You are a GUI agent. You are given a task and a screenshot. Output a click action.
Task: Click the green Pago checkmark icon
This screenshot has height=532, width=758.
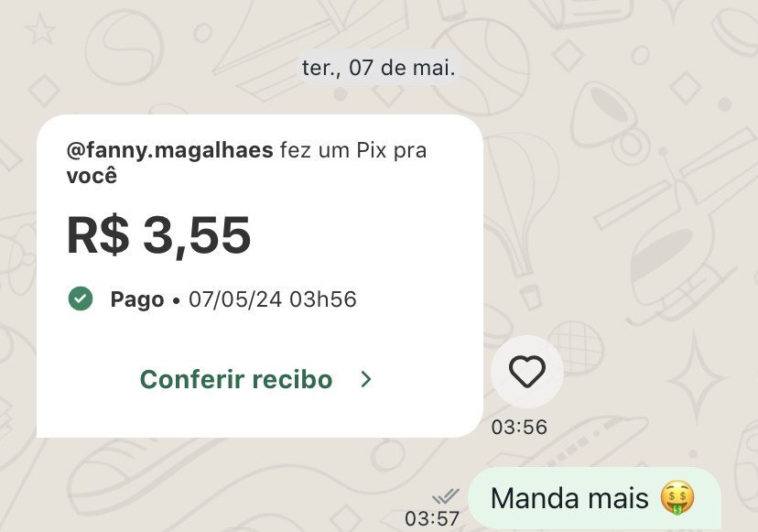[80, 299]
